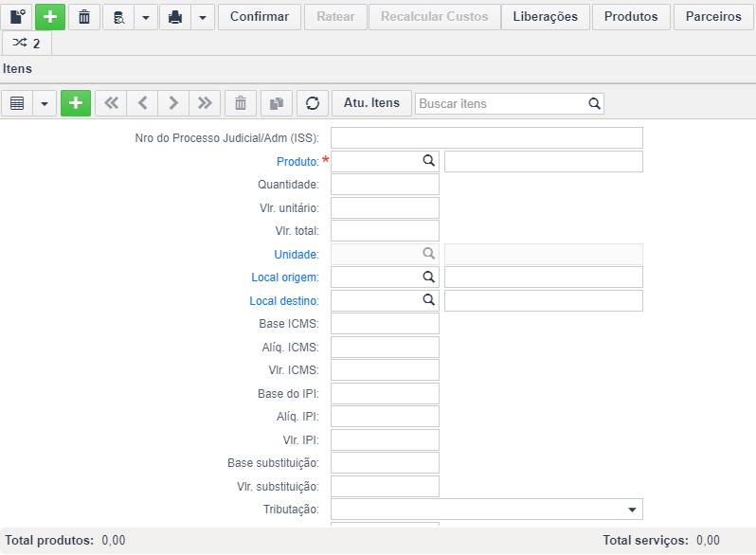Click the Vlr. IPI input field
The height and width of the screenshot is (555, 756).
385,439
